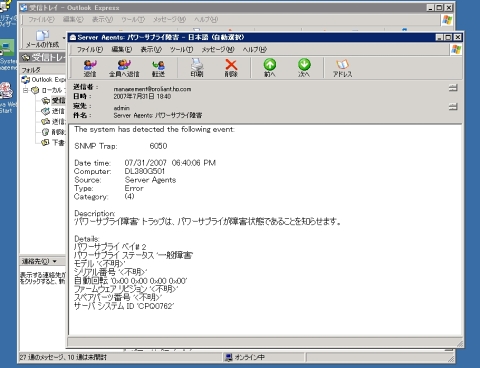Click the Reply (返信) toolbar icon

[x=90, y=68]
